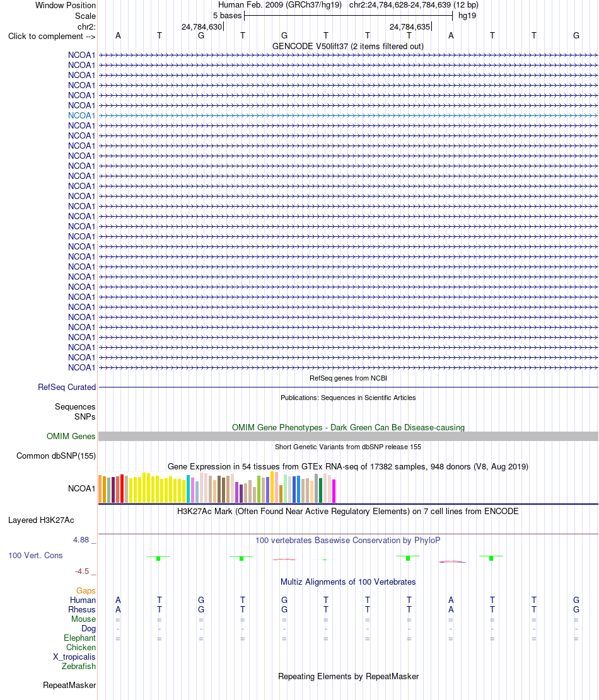Click the Rhesus alignment row label

click(82, 609)
